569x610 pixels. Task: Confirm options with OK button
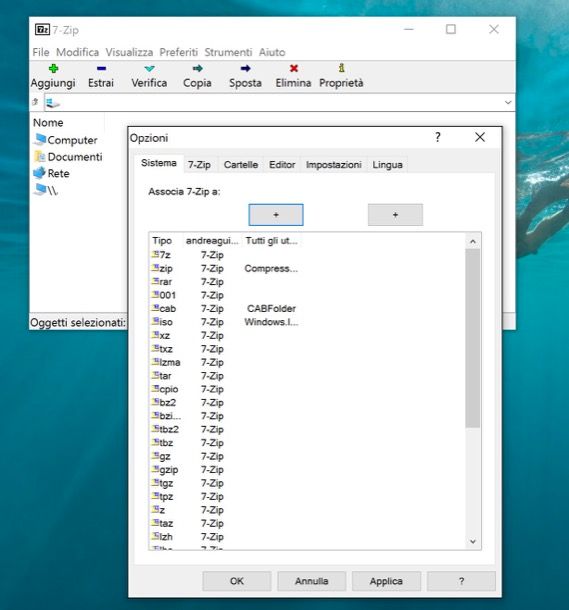coord(236,581)
